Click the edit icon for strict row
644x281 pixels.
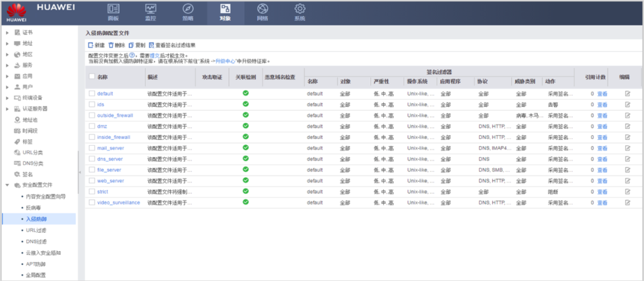(627, 192)
